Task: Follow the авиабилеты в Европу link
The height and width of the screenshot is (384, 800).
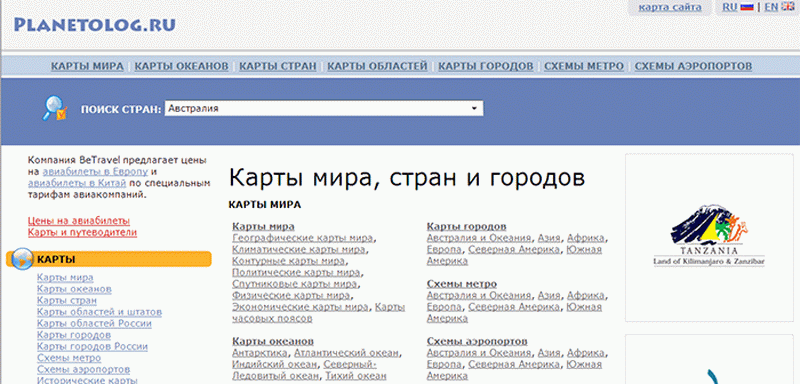Action: pos(95,172)
